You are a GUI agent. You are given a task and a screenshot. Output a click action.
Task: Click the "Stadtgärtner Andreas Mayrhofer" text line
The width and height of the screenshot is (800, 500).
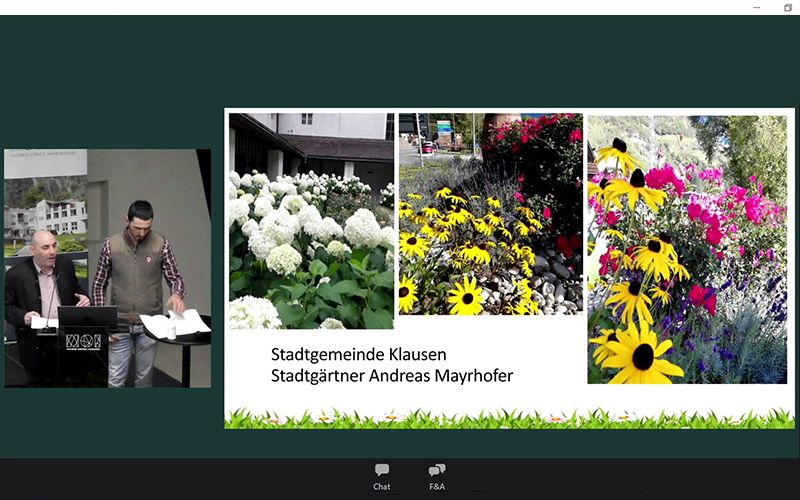392,375
